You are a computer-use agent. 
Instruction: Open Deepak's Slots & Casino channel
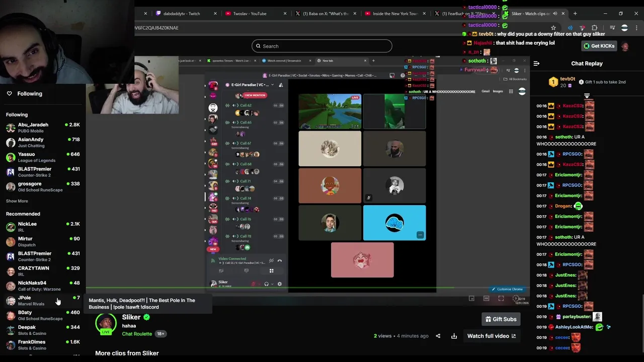pos(43,330)
